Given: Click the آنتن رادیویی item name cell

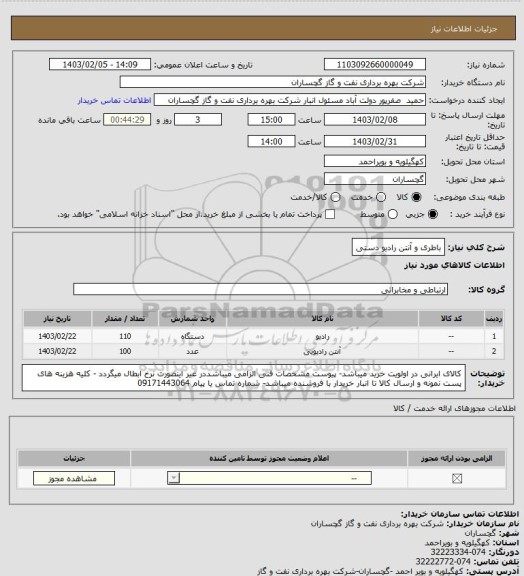Looking at the screenshot, I should point(322,352).
